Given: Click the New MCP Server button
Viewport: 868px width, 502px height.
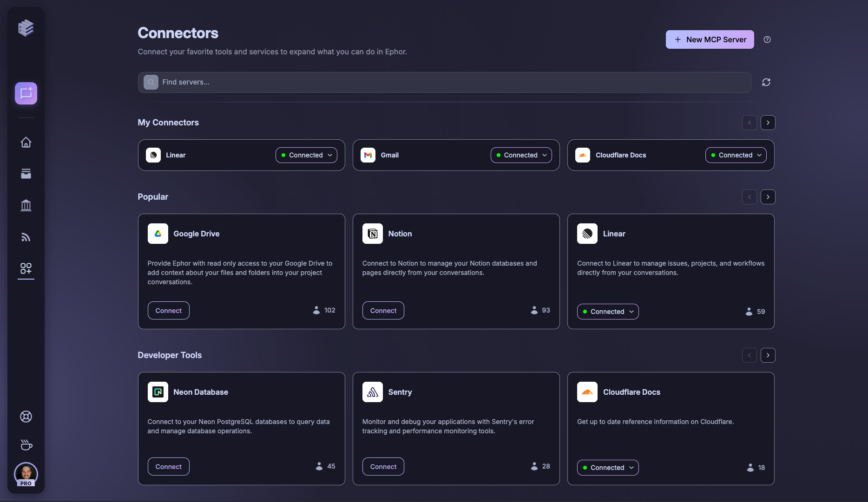Looking at the screenshot, I should [710, 39].
